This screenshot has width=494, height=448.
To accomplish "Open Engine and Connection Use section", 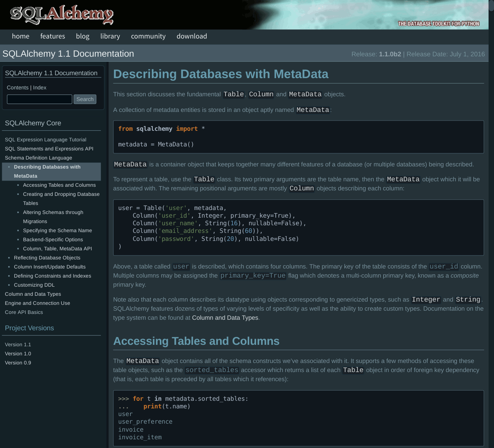I will click(x=37, y=303).
